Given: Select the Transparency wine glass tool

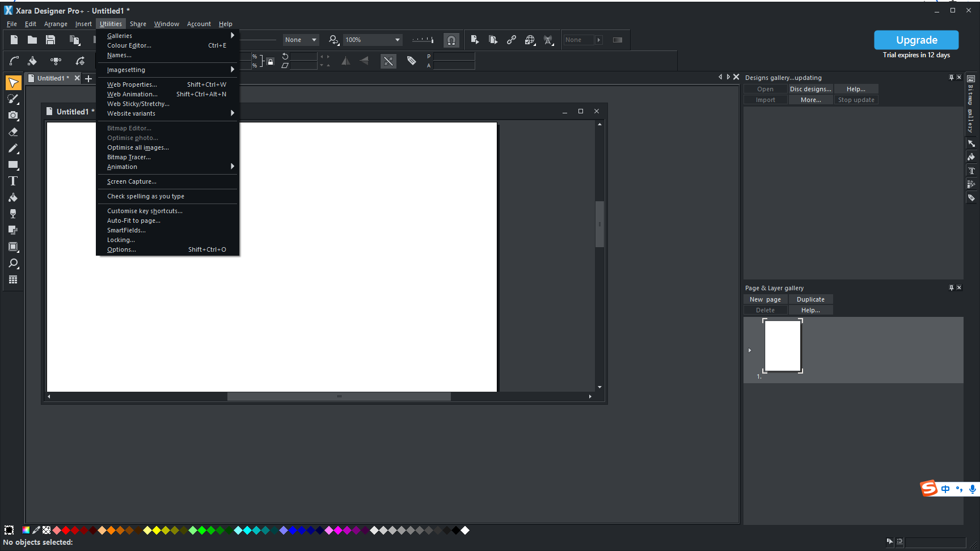Looking at the screenshot, I should pyautogui.click(x=12, y=214).
